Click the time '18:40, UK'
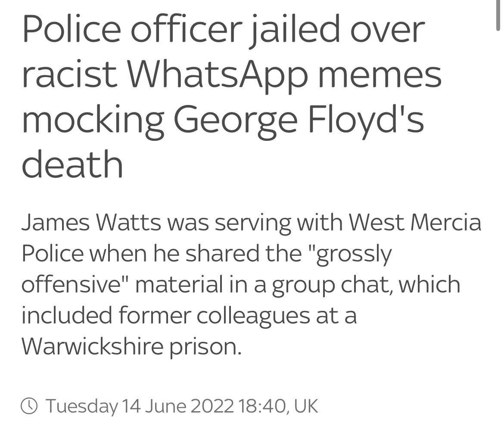The height and width of the screenshot is (428, 504). 278,406
